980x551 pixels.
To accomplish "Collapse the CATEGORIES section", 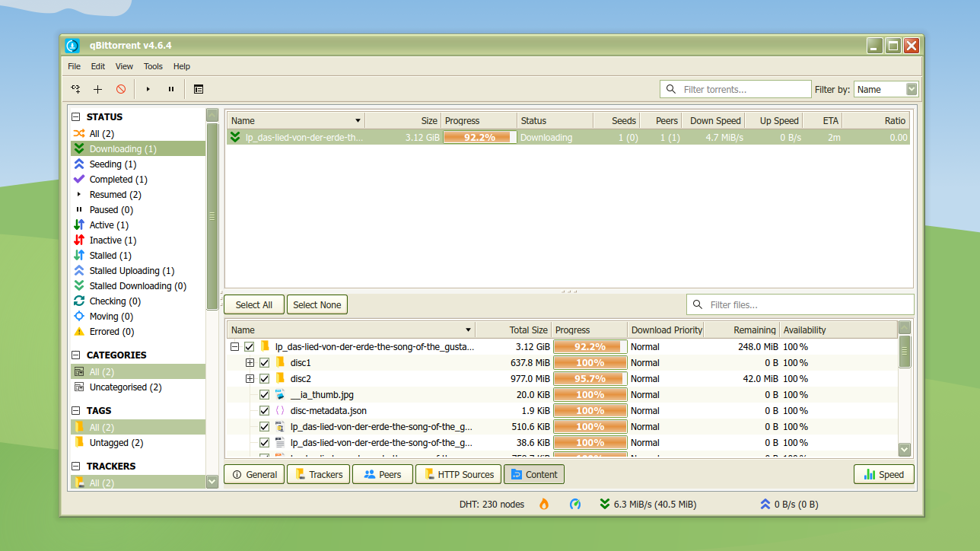I will [x=76, y=355].
